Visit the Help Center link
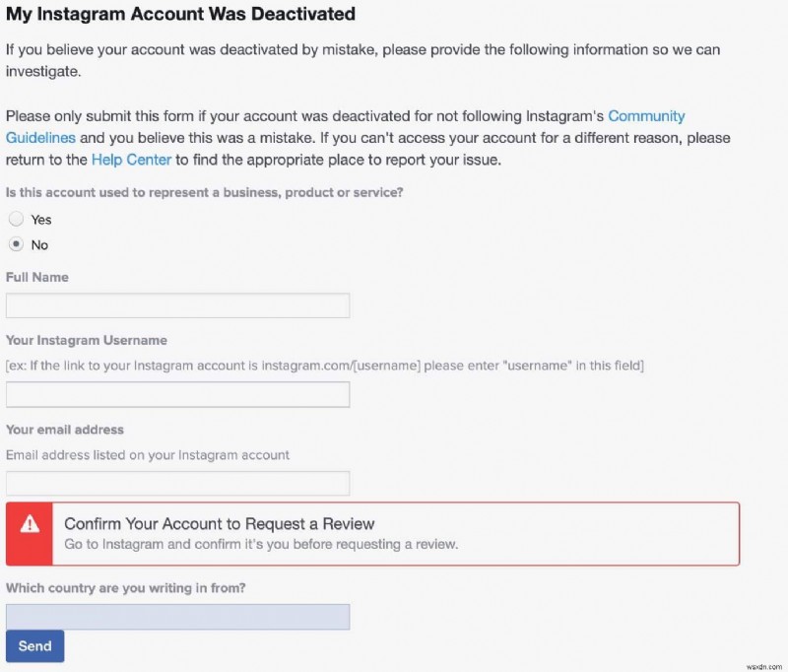This screenshot has width=788, height=672. coord(131,159)
